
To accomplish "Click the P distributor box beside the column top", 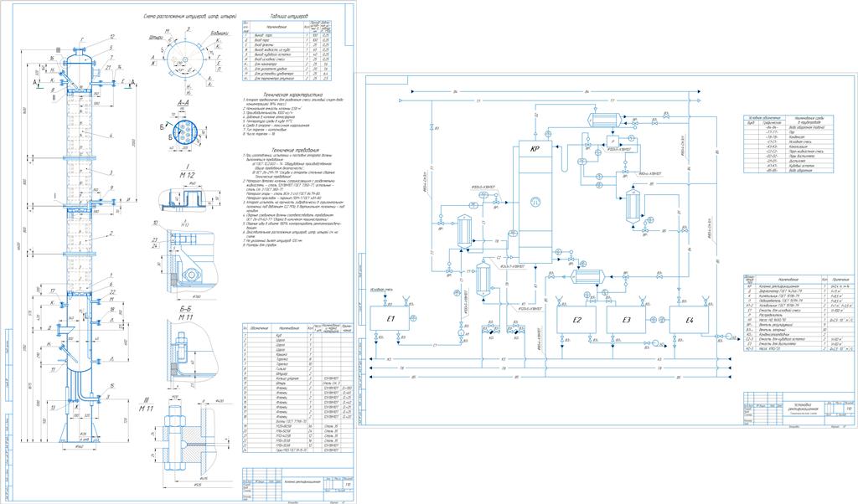I will point(613,141).
